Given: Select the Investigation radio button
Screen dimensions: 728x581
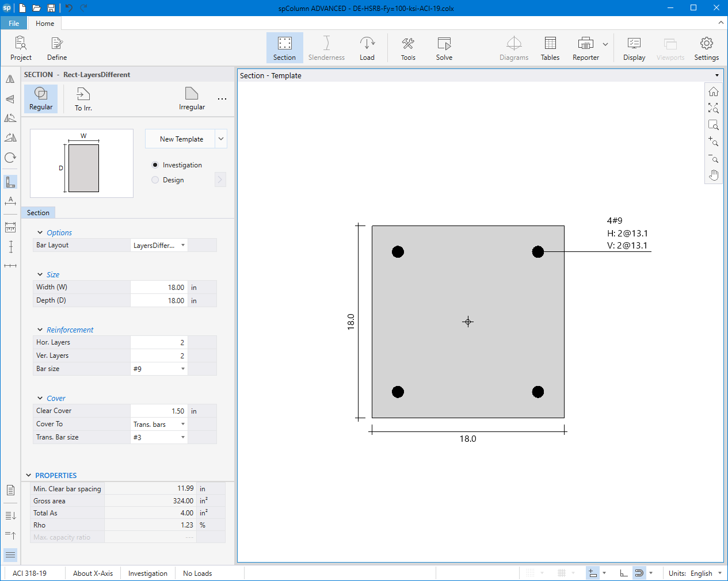Looking at the screenshot, I should (x=155, y=165).
